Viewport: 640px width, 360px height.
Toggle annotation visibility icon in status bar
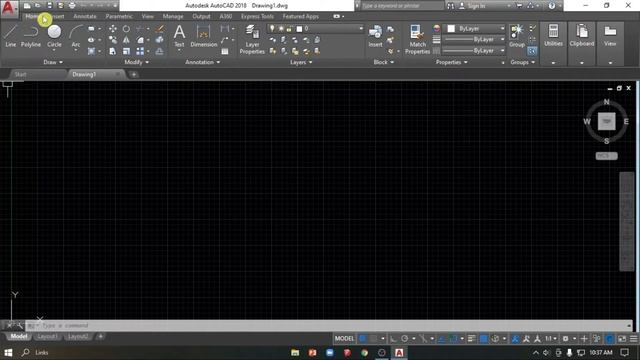(515, 338)
